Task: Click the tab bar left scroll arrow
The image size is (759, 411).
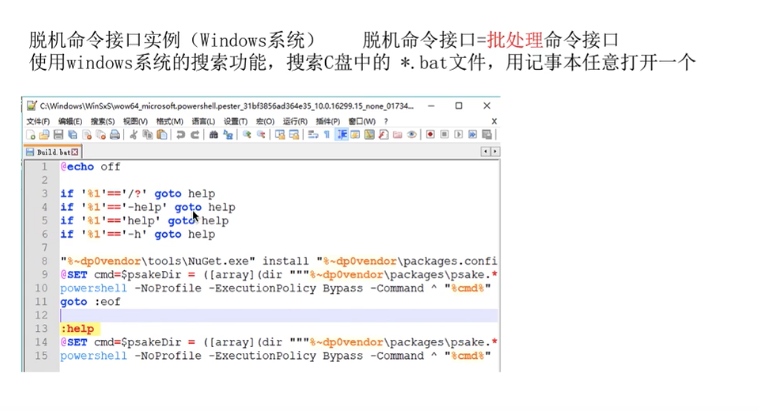Action: (486, 152)
